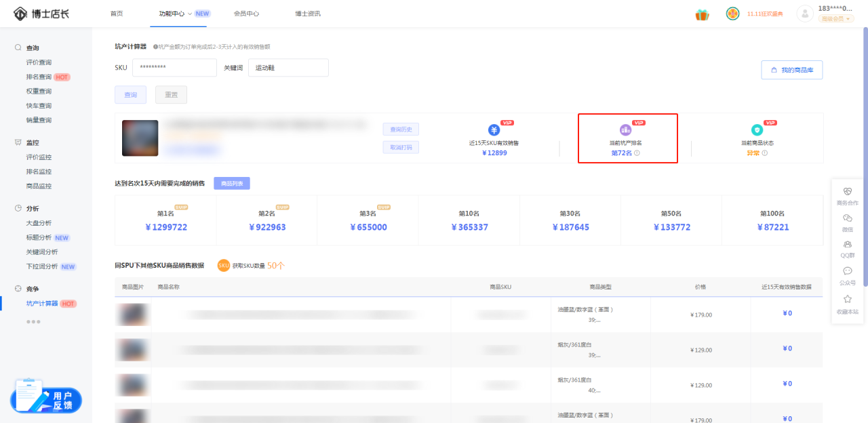Open the 11.11狂欢盛典 festival icon
The width and height of the screenshot is (868, 423).
coord(732,13)
